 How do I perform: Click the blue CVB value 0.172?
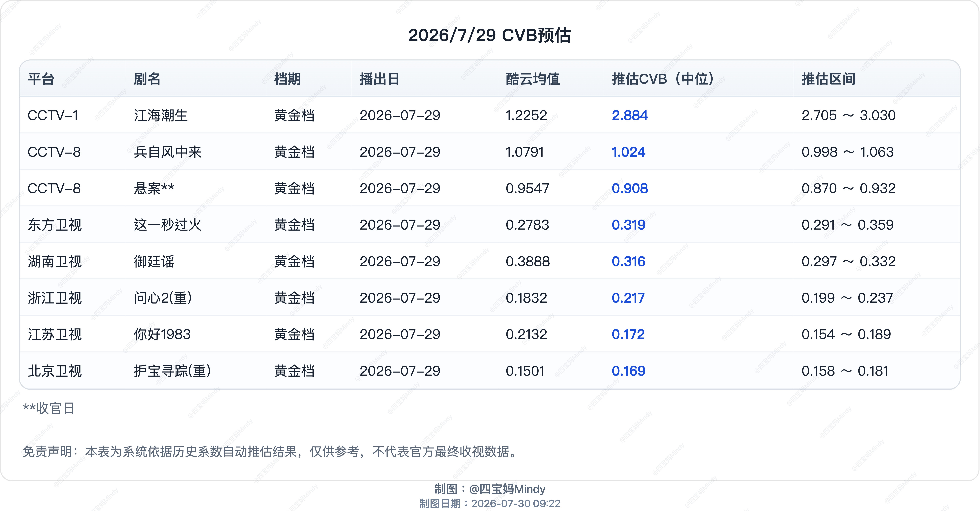tap(628, 335)
